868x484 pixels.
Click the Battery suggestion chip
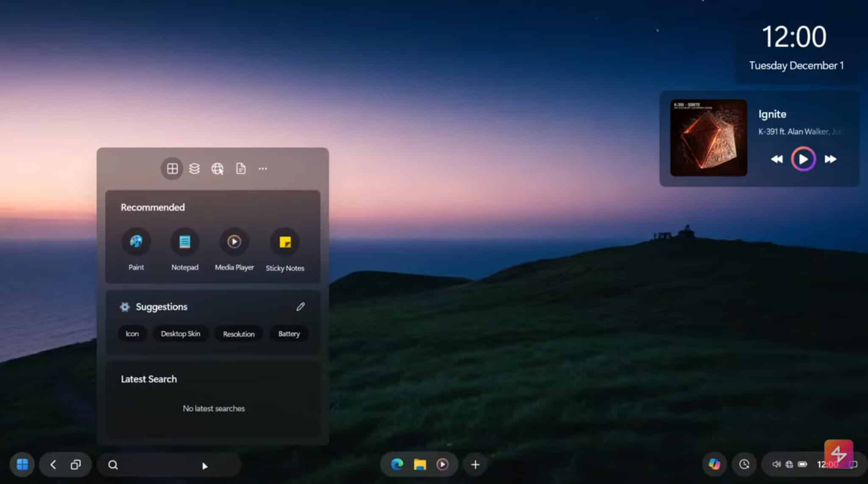tap(289, 334)
